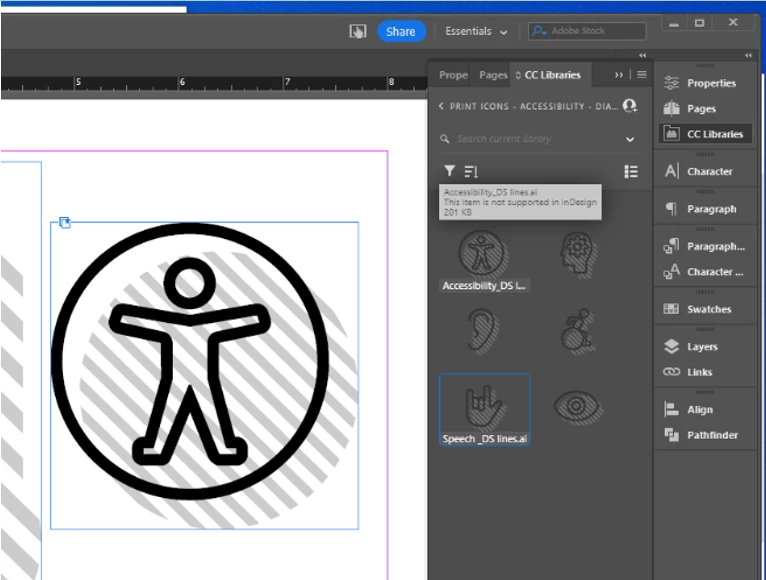Select the eye vision icon thumbnail
The image size is (766, 580).
[577, 407]
